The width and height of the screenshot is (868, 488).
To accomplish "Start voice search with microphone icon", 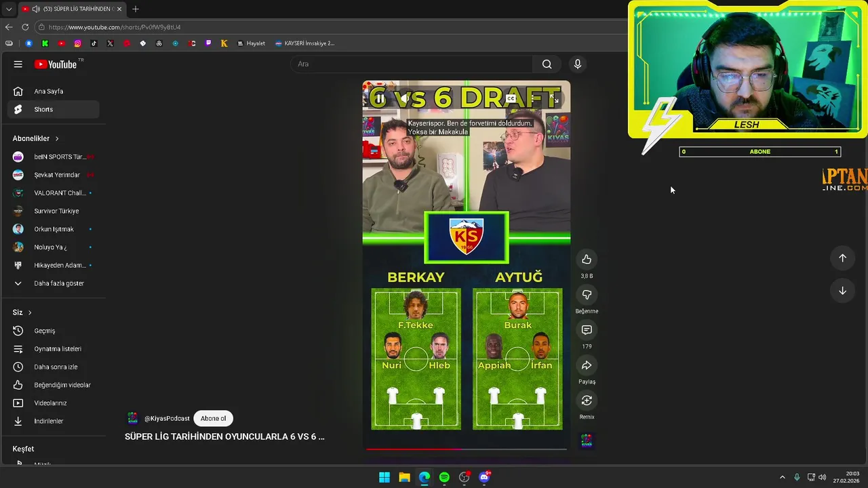I will click(578, 64).
